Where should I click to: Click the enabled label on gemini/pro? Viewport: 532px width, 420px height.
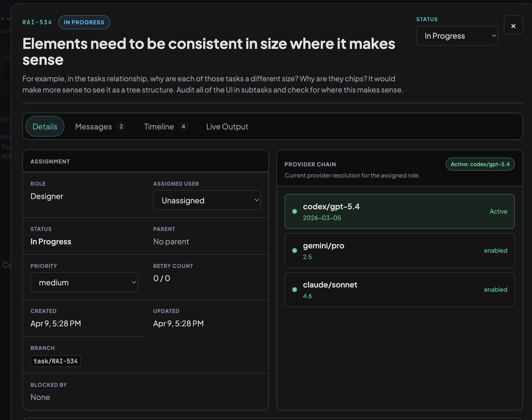point(496,251)
